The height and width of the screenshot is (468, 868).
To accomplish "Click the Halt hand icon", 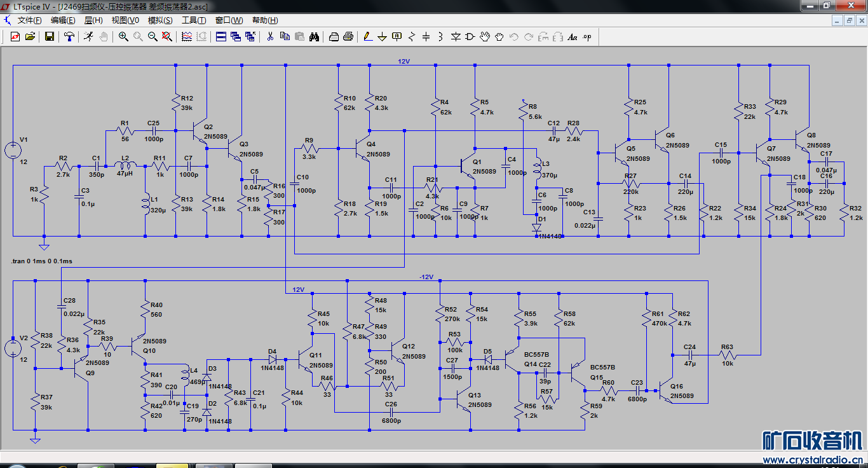I will [103, 37].
